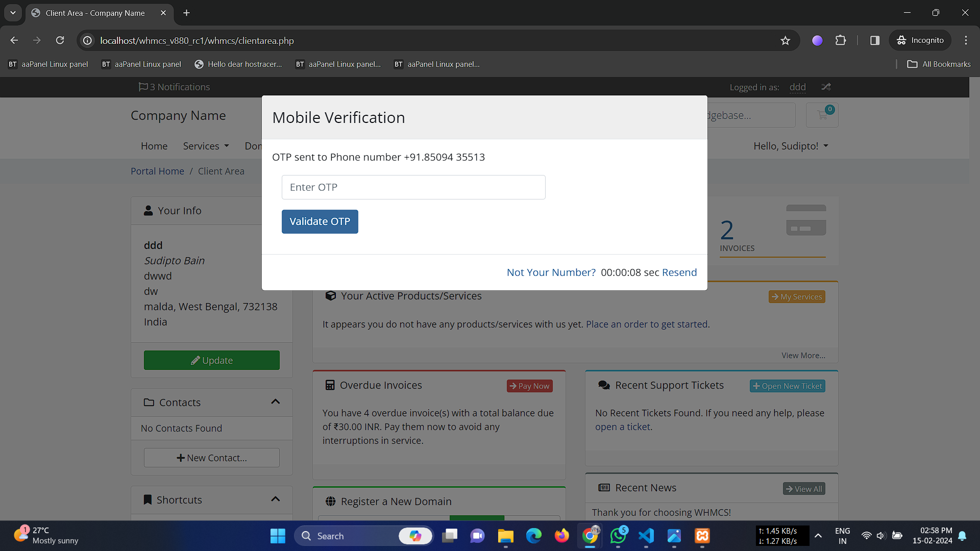
Task: Click the shopping cart icon
Action: pos(822,115)
